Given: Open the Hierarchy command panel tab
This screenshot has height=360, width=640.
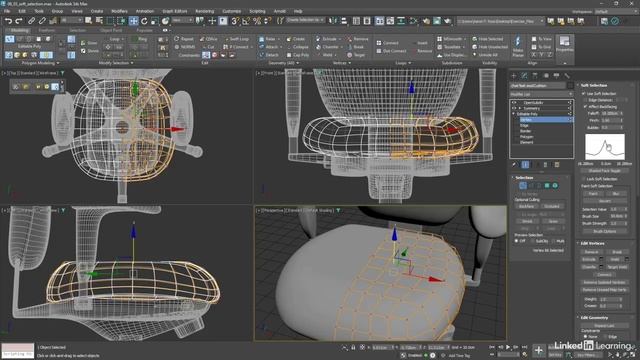Looking at the screenshot, I should coord(535,76).
